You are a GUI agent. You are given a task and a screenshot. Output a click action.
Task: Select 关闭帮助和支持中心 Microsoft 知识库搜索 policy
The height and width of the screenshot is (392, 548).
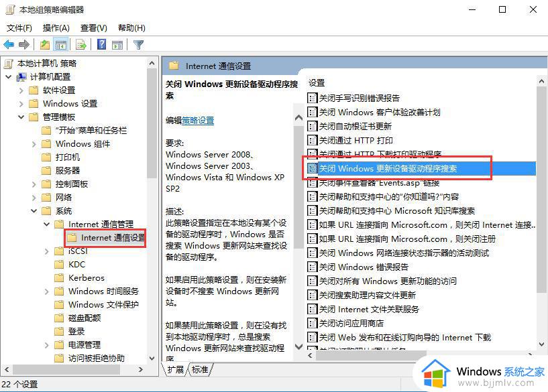pos(396,210)
